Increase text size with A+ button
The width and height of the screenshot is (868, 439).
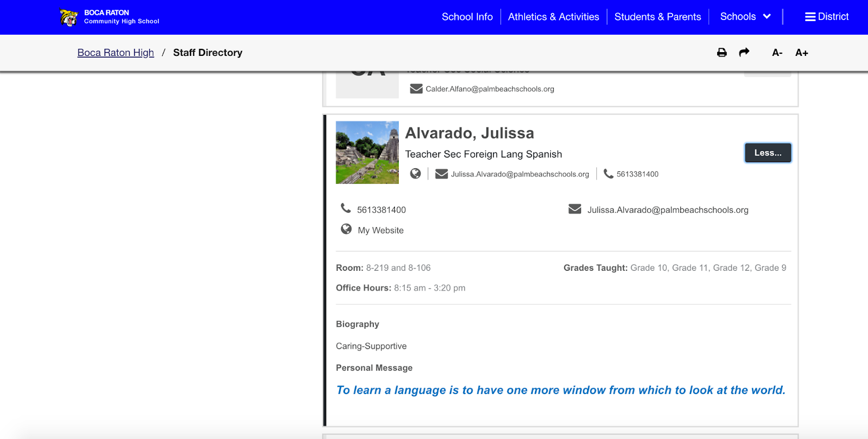click(x=801, y=53)
